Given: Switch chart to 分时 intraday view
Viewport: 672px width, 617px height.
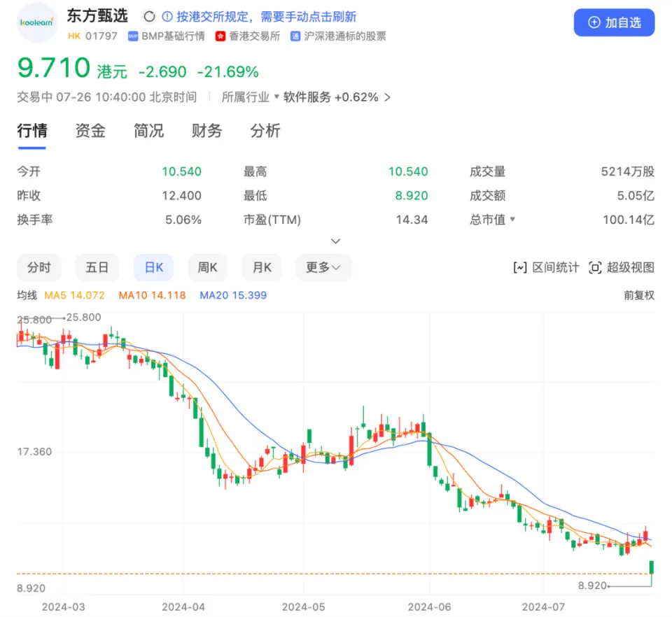Looking at the screenshot, I should 39,267.
